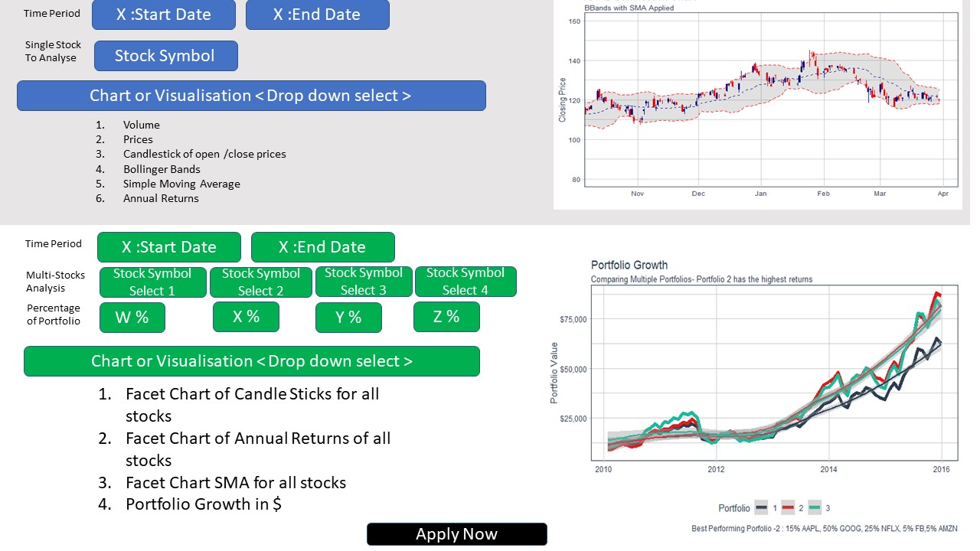Click the teal Portfolio 3 legend swatch
This screenshot has width=980, height=551.
coord(818,508)
